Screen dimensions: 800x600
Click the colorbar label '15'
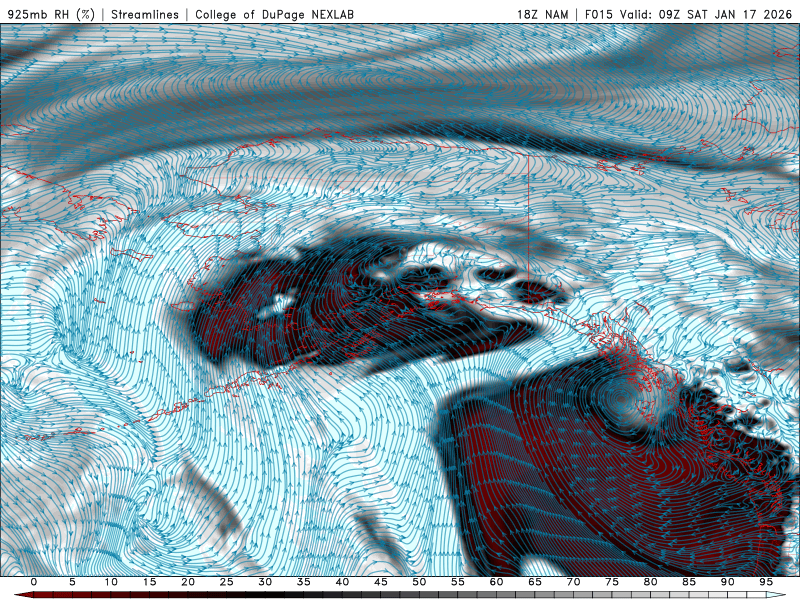pos(149,582)
